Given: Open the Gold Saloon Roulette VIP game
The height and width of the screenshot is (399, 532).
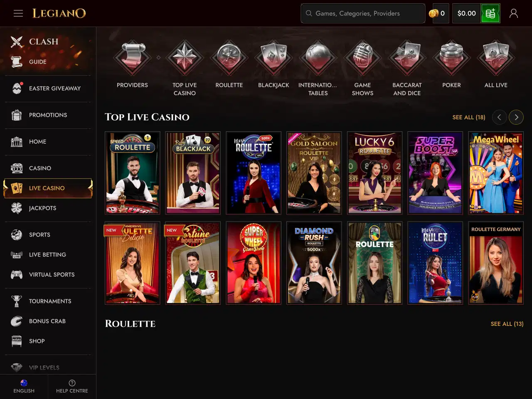Looking at the screenshot, I should point(314,173).
